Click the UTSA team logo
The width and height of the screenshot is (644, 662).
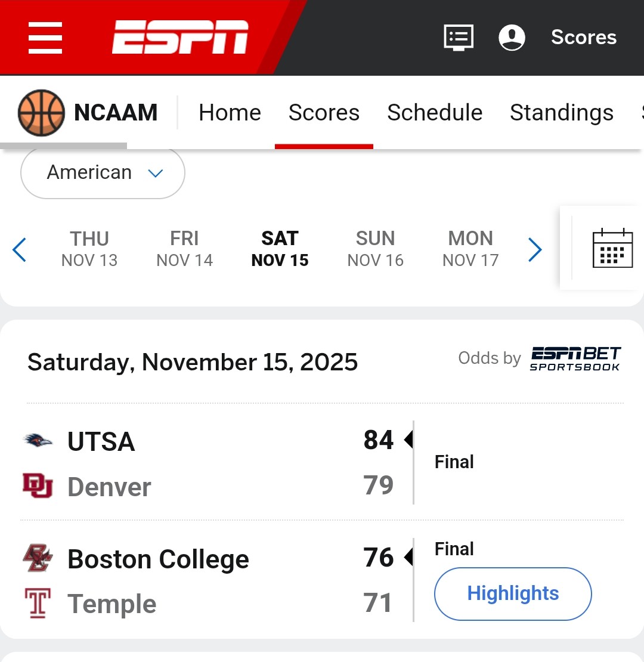click(x=38, y=441)
